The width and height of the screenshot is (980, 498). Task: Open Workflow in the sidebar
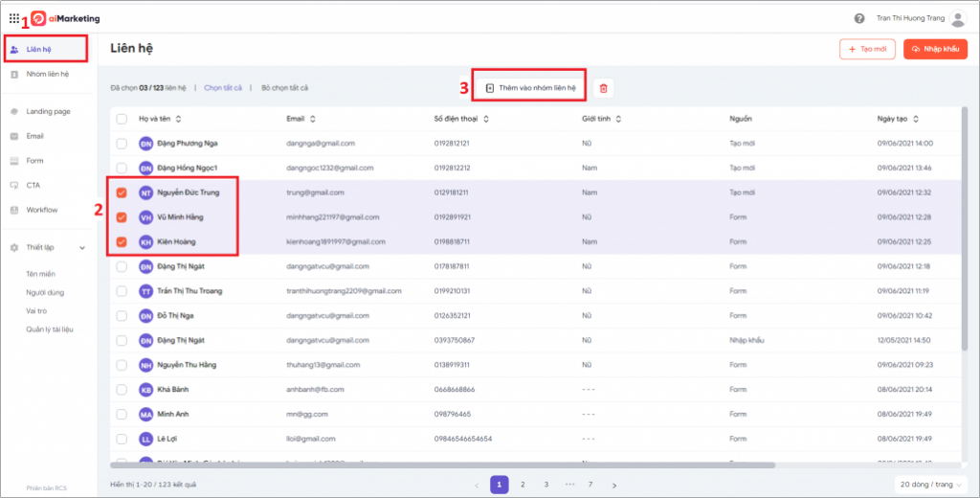(42, 210)
